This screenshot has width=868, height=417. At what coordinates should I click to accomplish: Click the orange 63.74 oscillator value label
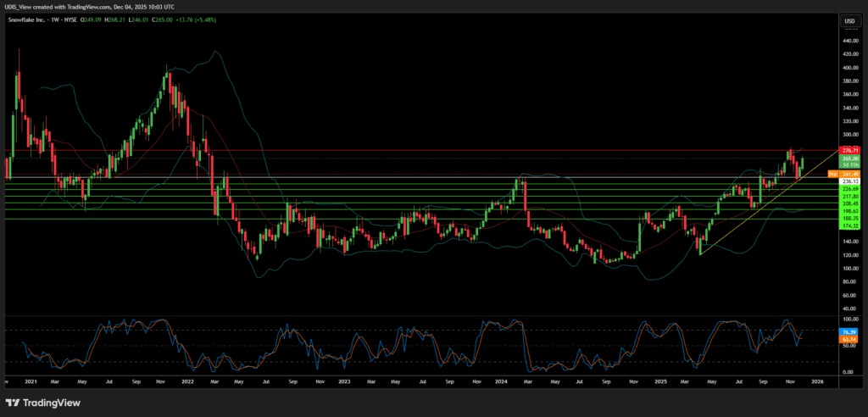849,339
